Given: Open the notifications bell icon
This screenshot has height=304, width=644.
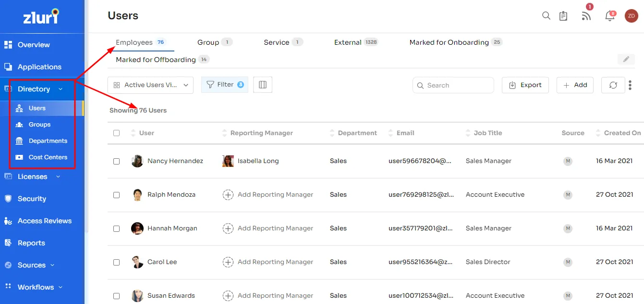Looking at the screenshot, I should (610, 16).
